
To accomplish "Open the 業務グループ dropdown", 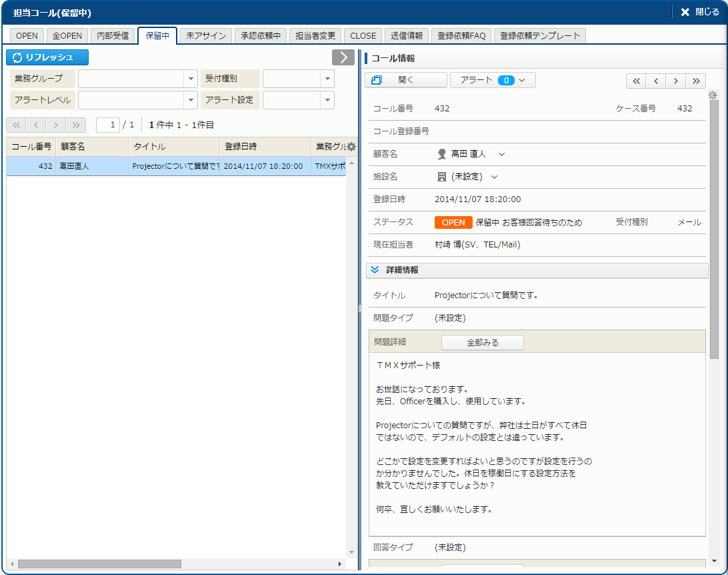I will (x=190, y=79).
